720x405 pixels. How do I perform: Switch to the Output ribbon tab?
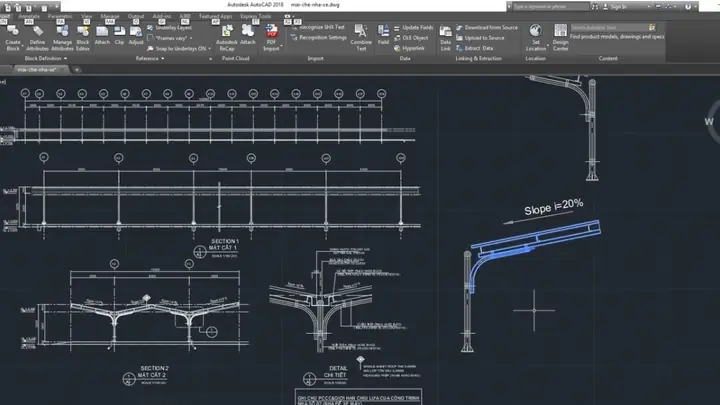[136, 17]
